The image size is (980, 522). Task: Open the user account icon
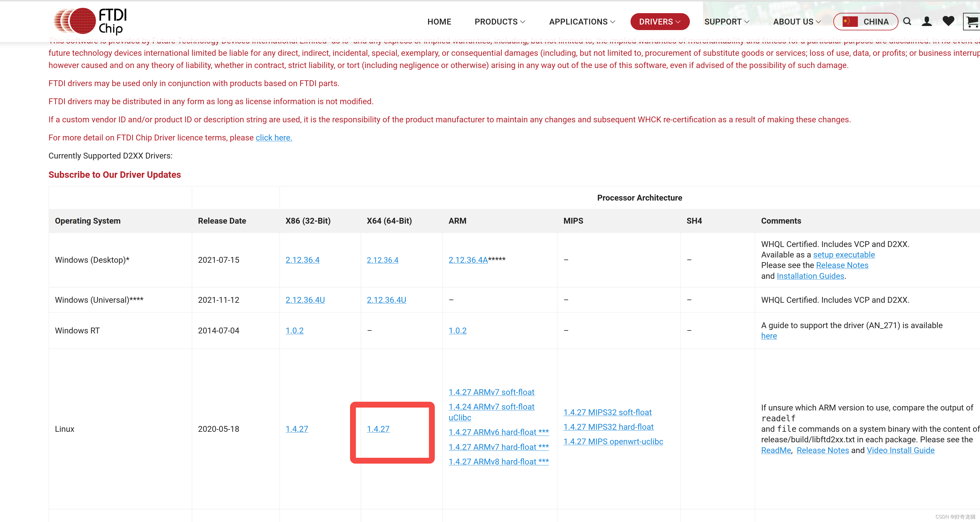927,21
